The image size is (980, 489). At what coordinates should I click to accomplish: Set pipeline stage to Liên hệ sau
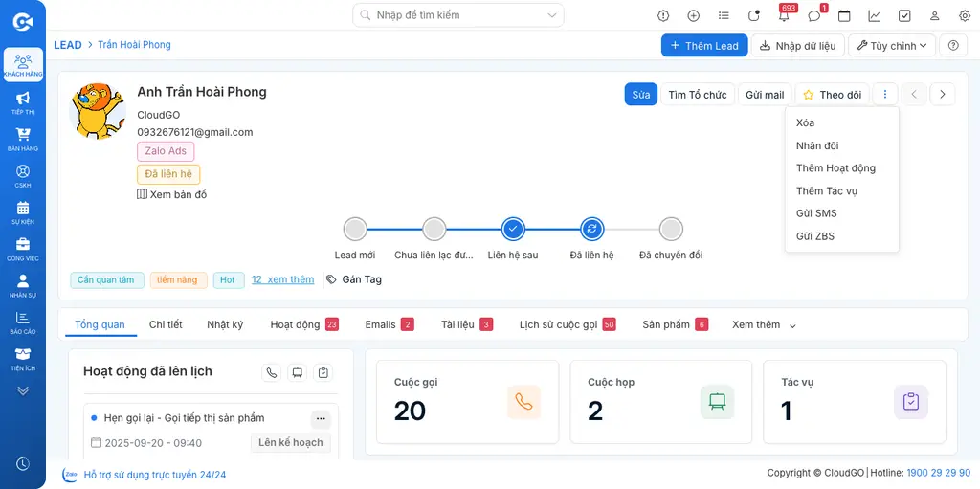tap(513, 230)
